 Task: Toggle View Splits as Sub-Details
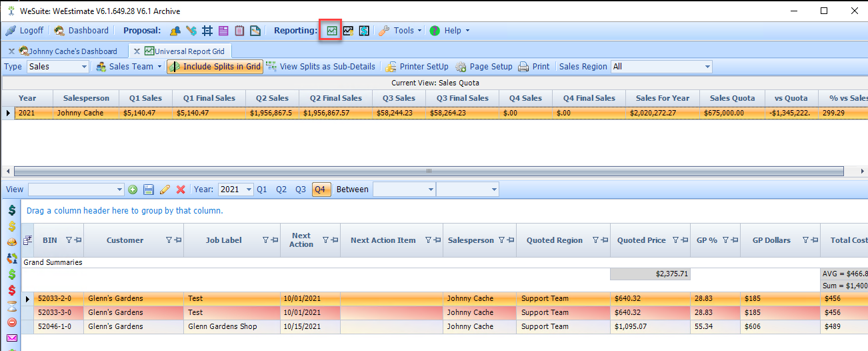(321, 67)
